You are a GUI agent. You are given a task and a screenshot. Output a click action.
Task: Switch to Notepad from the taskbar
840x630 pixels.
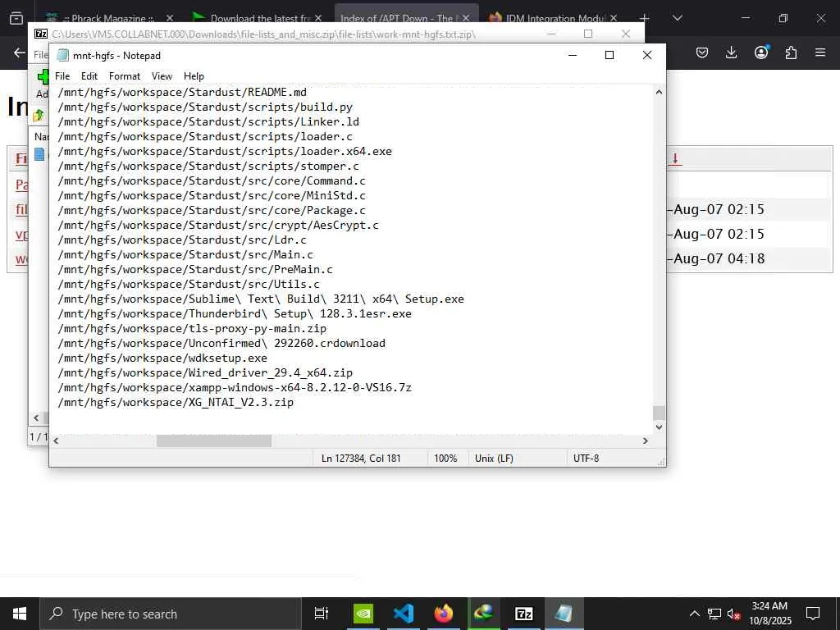(x=564, y=614)
